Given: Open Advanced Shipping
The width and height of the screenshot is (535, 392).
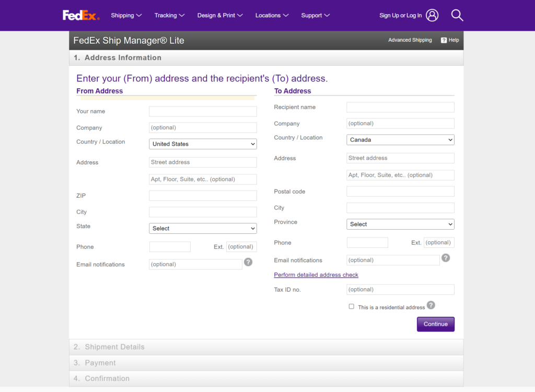Looking at the screenshot, I should tap(410, 40).
